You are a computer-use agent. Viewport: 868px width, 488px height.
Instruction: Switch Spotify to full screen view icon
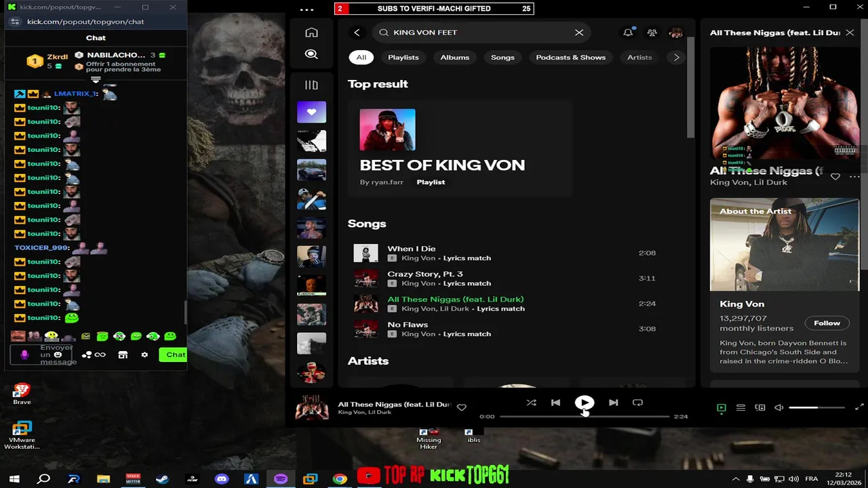859,407
